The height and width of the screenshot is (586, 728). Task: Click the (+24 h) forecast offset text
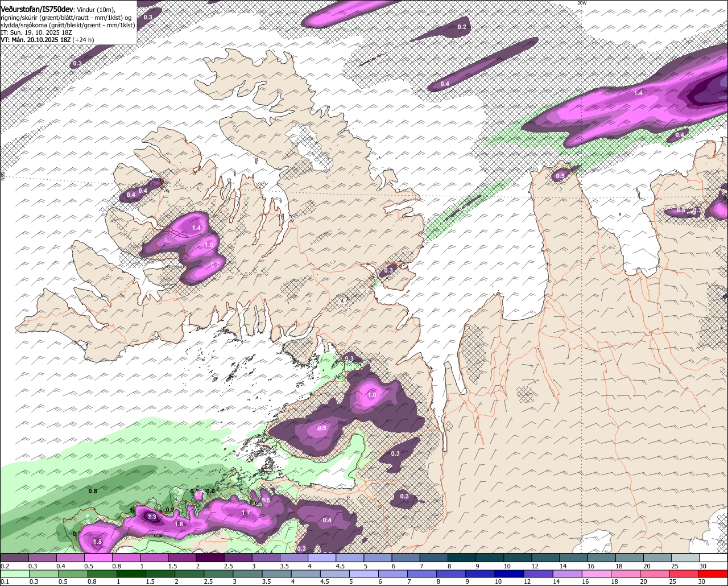pos(83,40)
